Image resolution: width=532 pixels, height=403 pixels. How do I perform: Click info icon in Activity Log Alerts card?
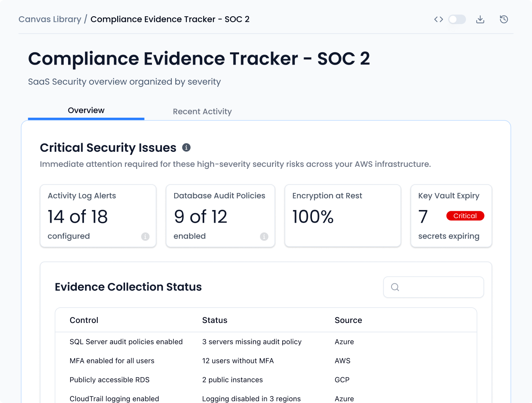[x=145, y=237]
